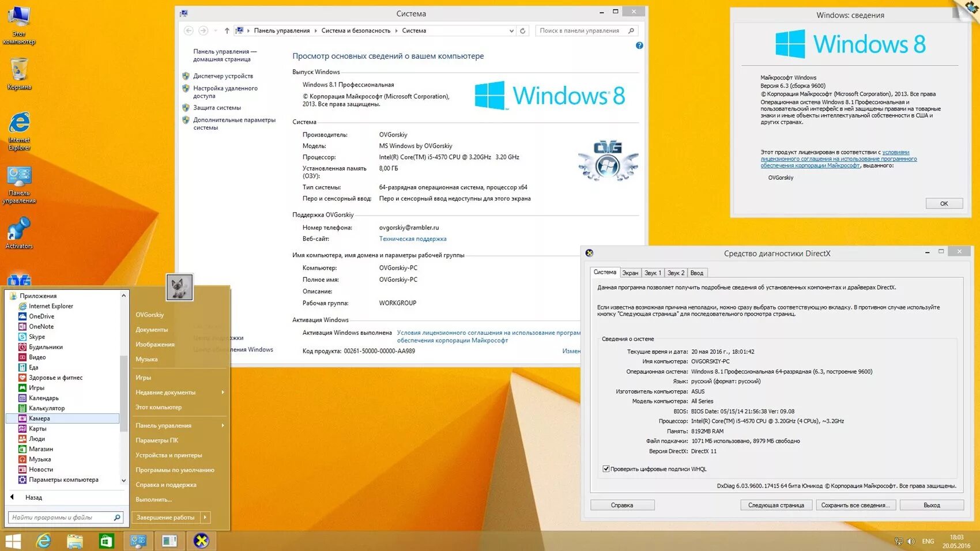Click the Skype icon in Start menu list
Image resolution: width=980 pixels, height=551 pixels.
click(22, 337)
